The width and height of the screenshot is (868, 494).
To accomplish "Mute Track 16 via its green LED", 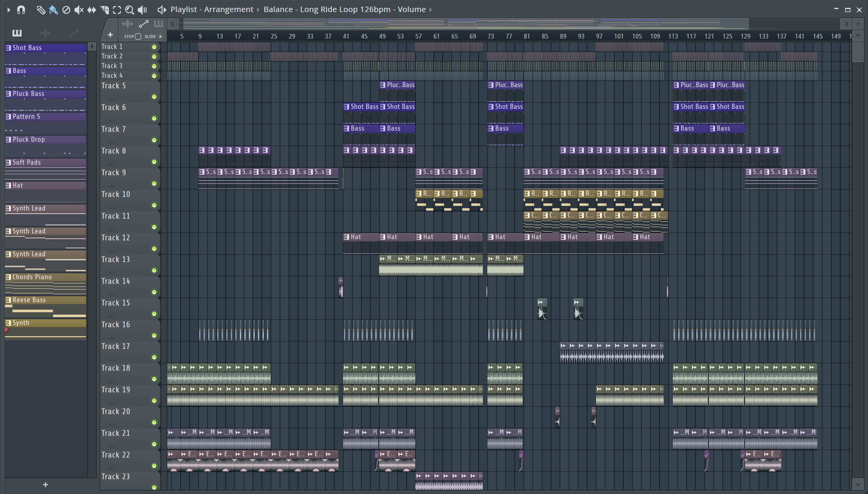I will pyautogui.click(x=154, y=336).
